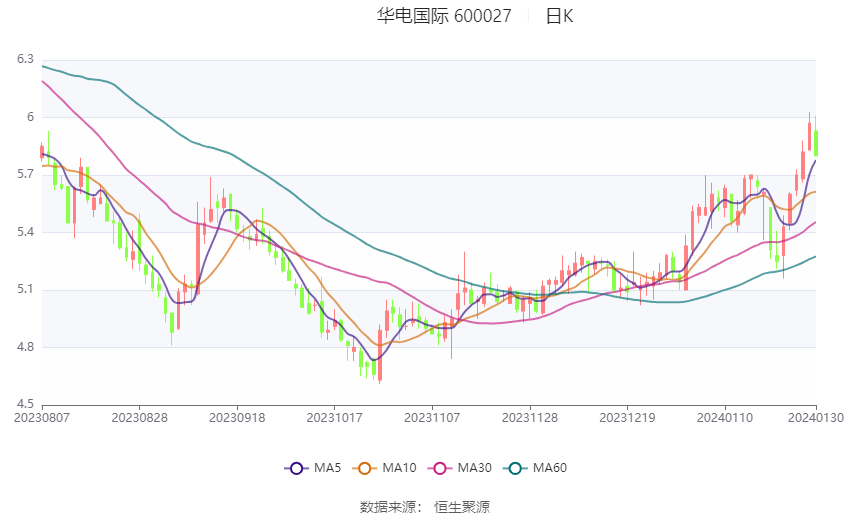The image size is (850, 517).
Task: Toggle the MA5 legend series
Action: coord(313,468)
